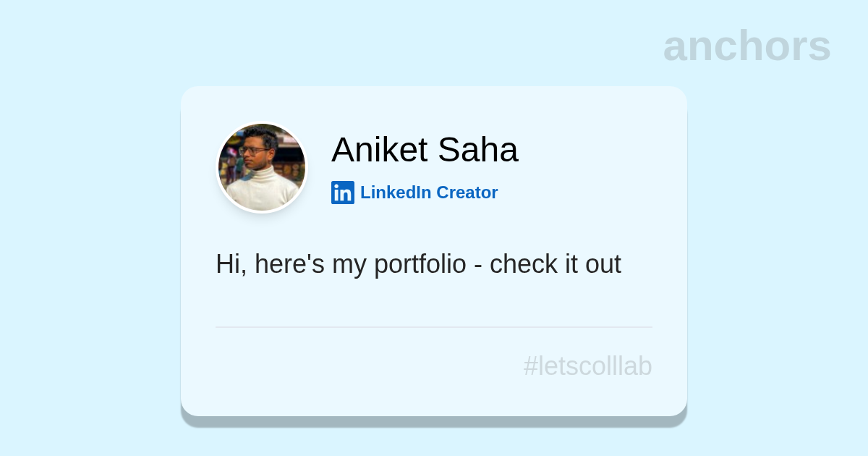Click the LinkedIn logo icon
Image resolution: width=868 pixels, height=456 pixels.
click(343, 193)
